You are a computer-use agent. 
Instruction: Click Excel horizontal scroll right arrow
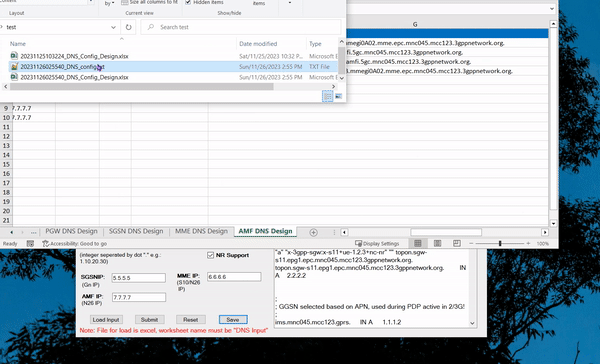[x=545, y=232]
